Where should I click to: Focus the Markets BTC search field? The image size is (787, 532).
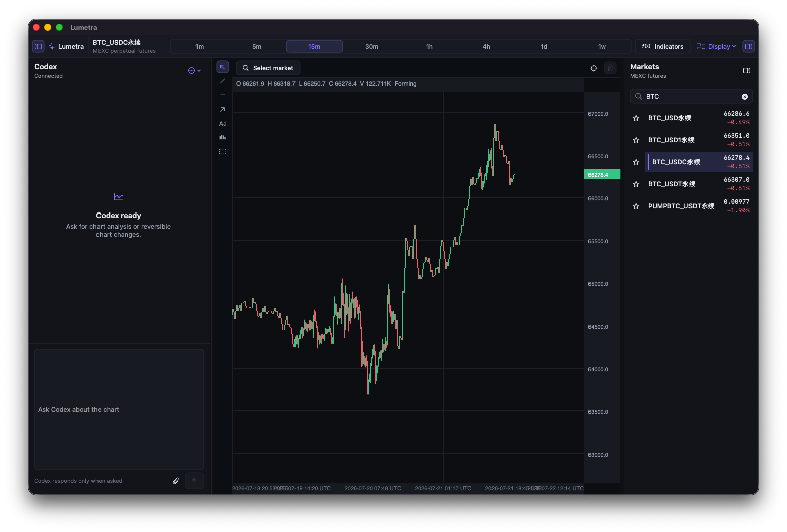(692, 96)
